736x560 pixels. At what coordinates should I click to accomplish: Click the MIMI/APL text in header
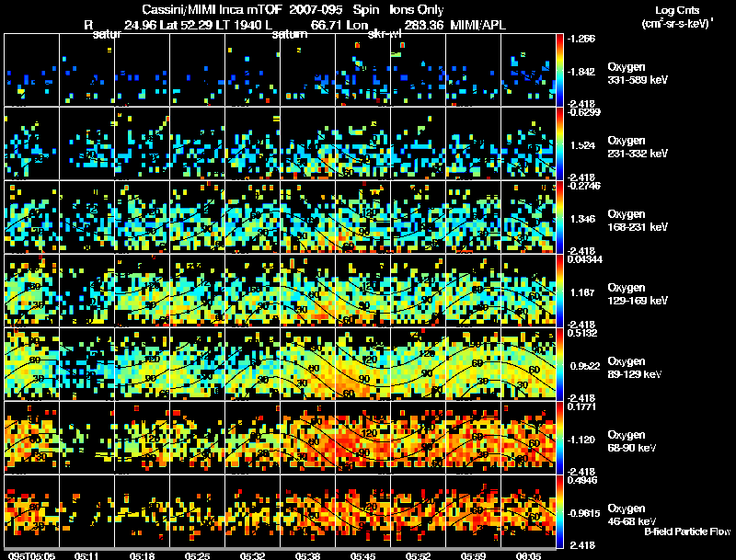coord(477,25)
